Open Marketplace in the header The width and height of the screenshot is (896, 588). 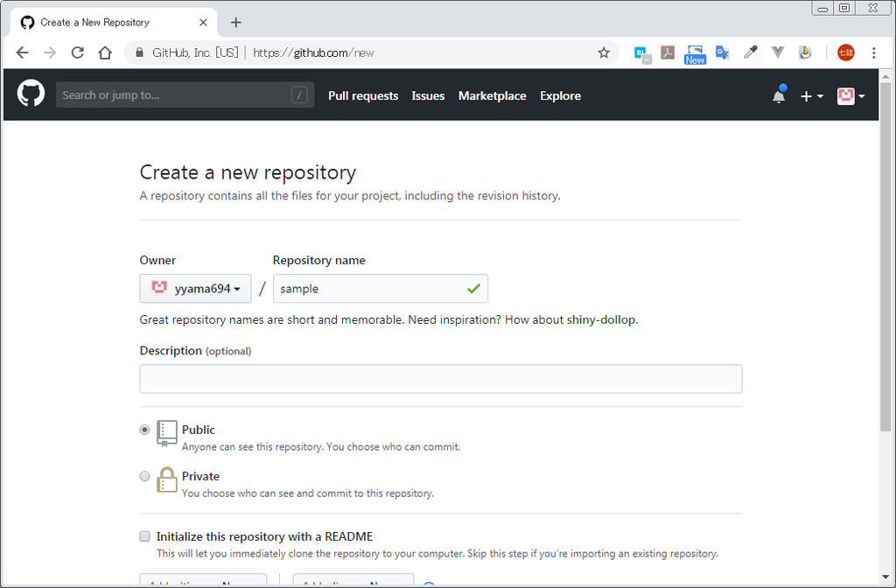(x=492, y=96)
